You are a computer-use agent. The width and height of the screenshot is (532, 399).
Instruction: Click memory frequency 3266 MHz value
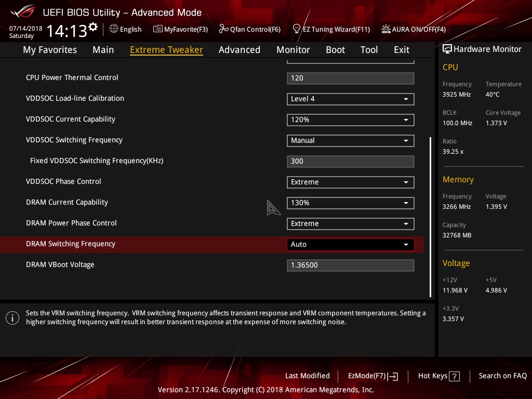456,207
